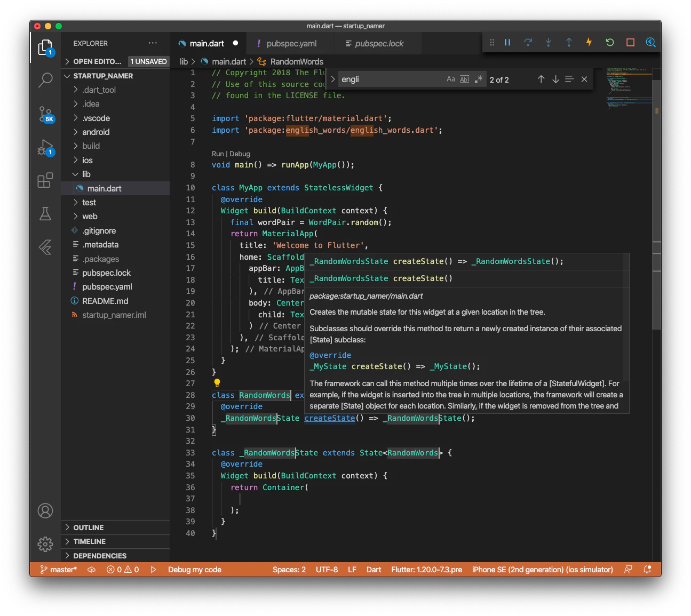Switch to the pubspec.yaml tab
The width and height of the screenshot is (691, 616).
click(291, 44)
